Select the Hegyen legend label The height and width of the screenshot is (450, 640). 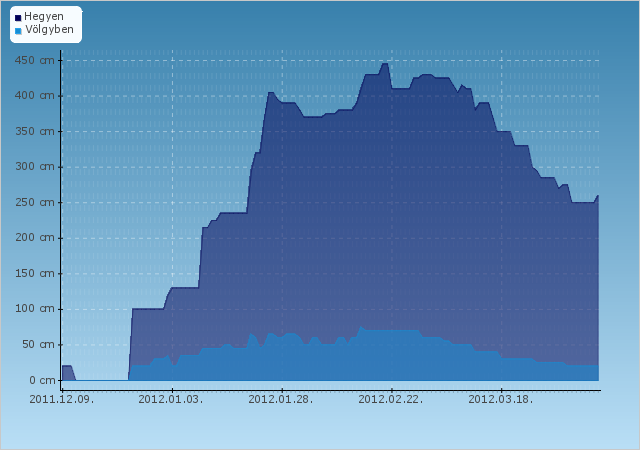click(44, 17)
